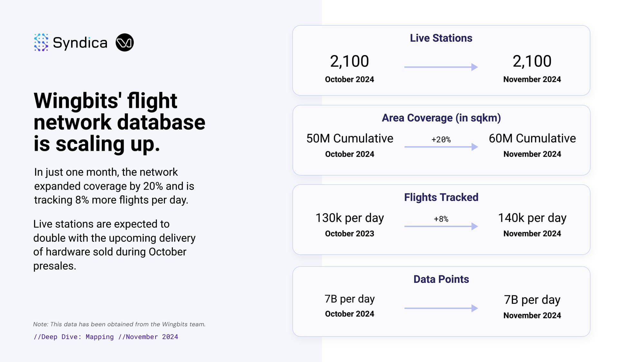Click the Data Points arrow icon
The height and width of the screenshot is (362, 644).
(441, 308)
